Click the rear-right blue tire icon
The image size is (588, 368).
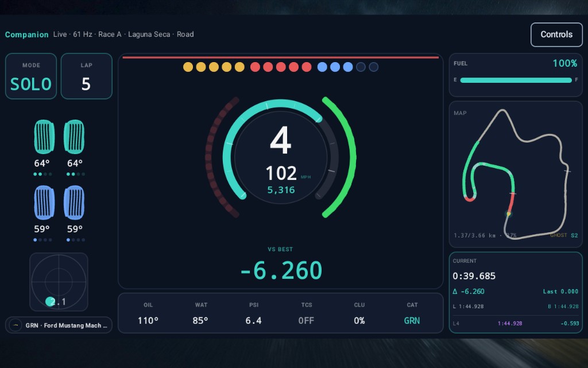[x=74, y=202]
